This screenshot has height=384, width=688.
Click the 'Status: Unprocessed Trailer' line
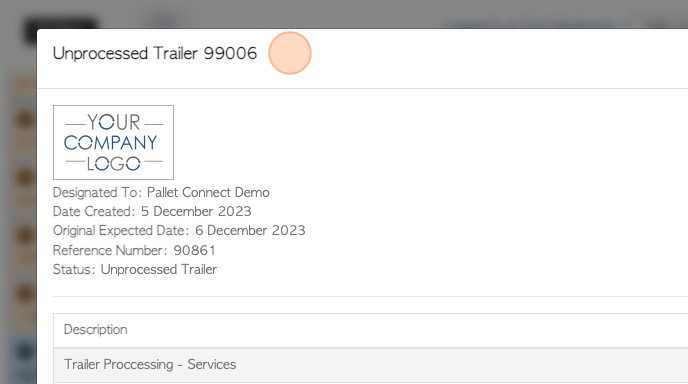point(135,269)
